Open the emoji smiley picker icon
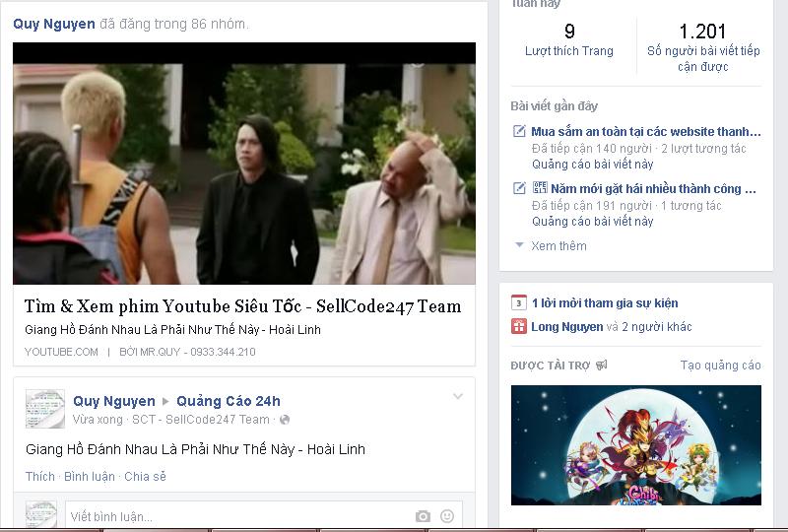The image size is (788, 532). (x=447, y=516)
